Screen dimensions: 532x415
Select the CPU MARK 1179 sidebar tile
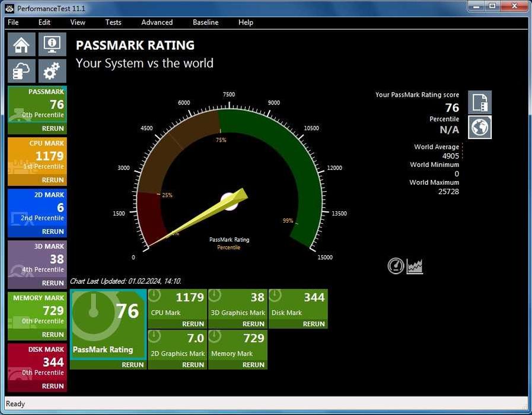pos(37,156)
